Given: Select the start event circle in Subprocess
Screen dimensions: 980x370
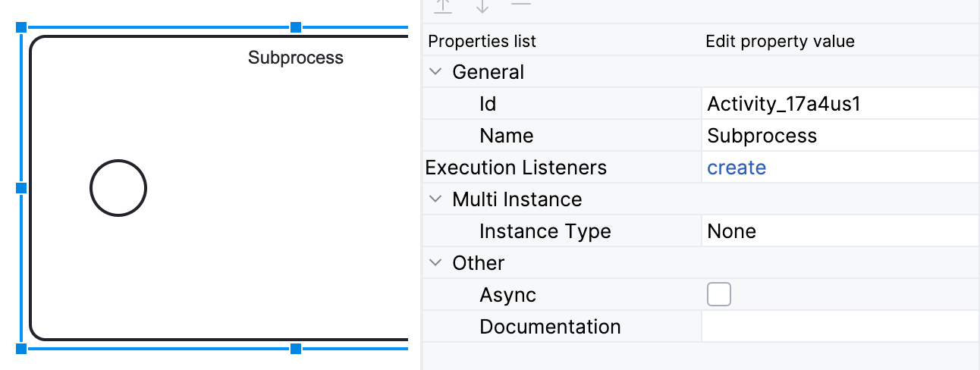Looking at the screenshot, I should tap(118, 188).
